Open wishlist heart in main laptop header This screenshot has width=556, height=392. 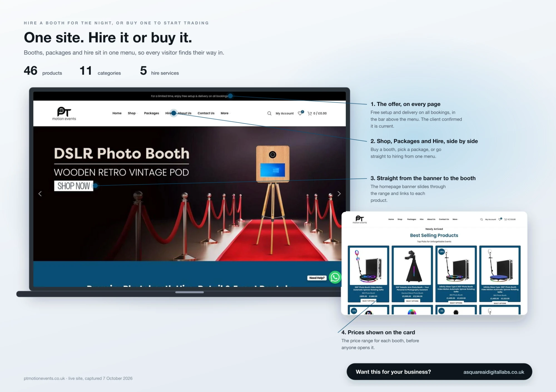click(300, 113)
